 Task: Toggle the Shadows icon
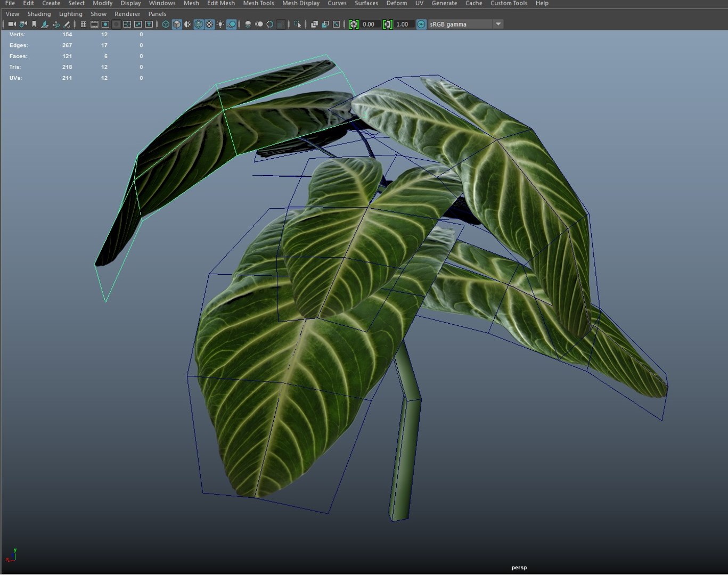tap(232, 24)
